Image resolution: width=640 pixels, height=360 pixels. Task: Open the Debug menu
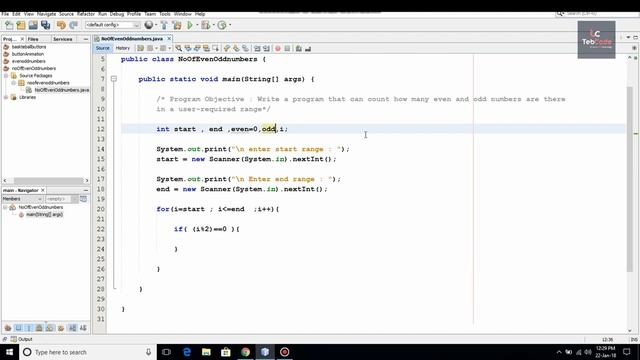point(117,14)
